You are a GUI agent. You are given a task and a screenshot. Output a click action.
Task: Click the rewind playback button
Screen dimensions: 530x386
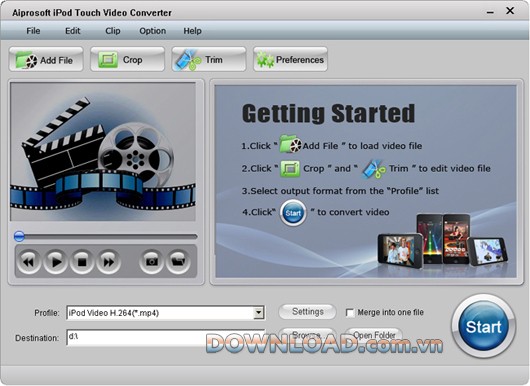point(29,261)
